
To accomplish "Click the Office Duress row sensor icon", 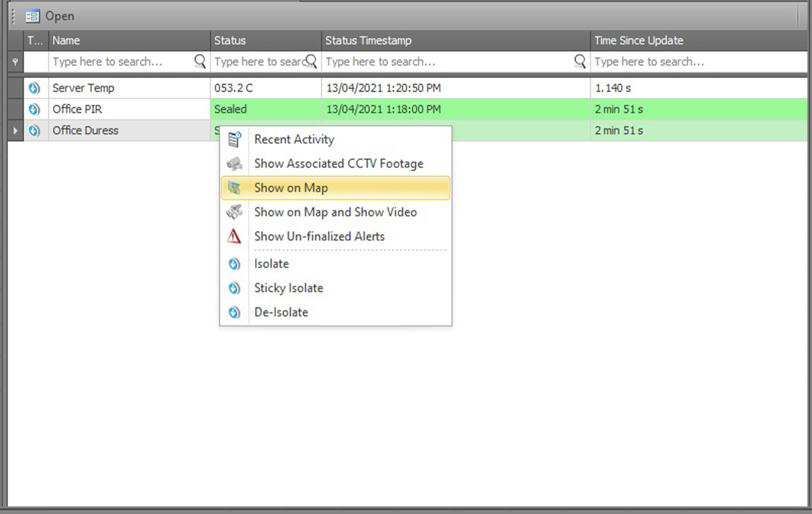I will 34,130.
